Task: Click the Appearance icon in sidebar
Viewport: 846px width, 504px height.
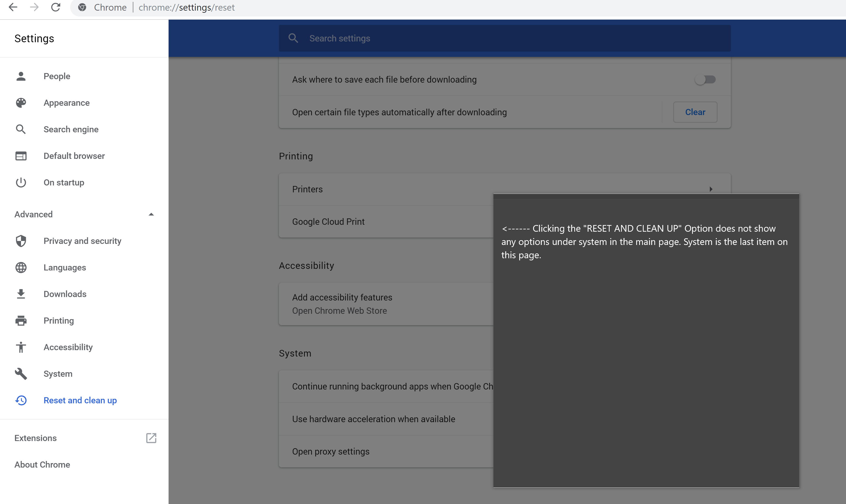Action: (21, 102)
